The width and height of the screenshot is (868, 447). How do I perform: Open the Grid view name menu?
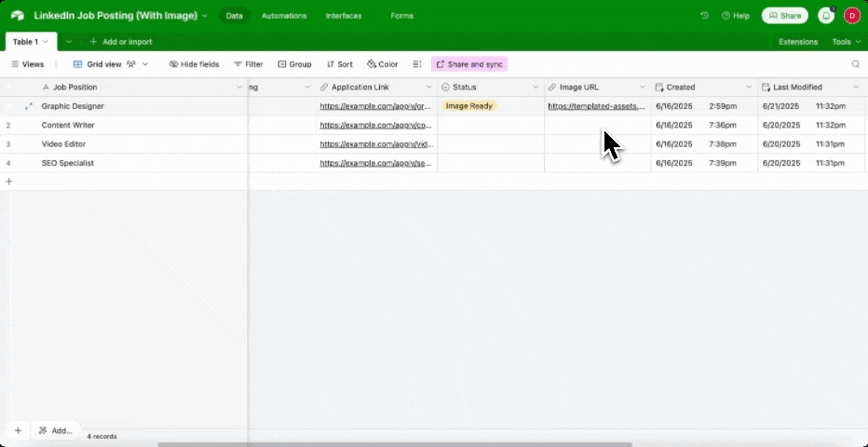[98, 64]
